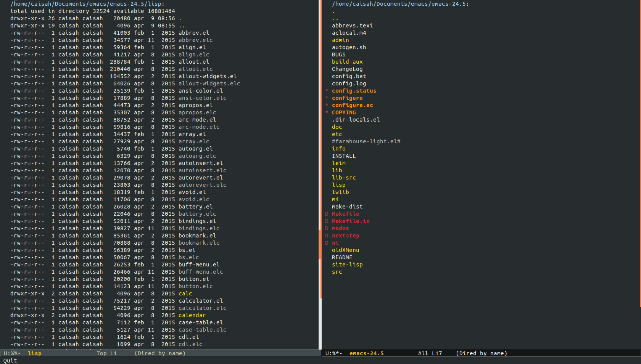Open the info directory

click(338, 149)
